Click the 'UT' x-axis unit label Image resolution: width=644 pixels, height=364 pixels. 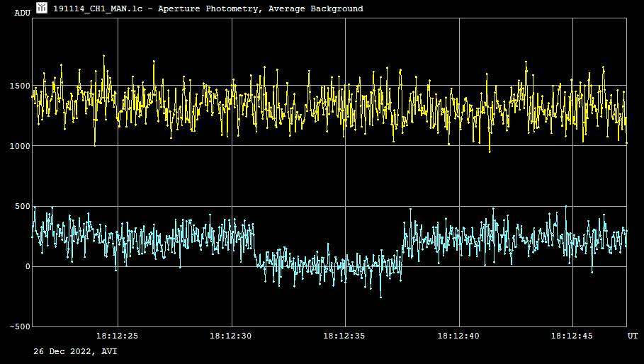tap(633, 336)
